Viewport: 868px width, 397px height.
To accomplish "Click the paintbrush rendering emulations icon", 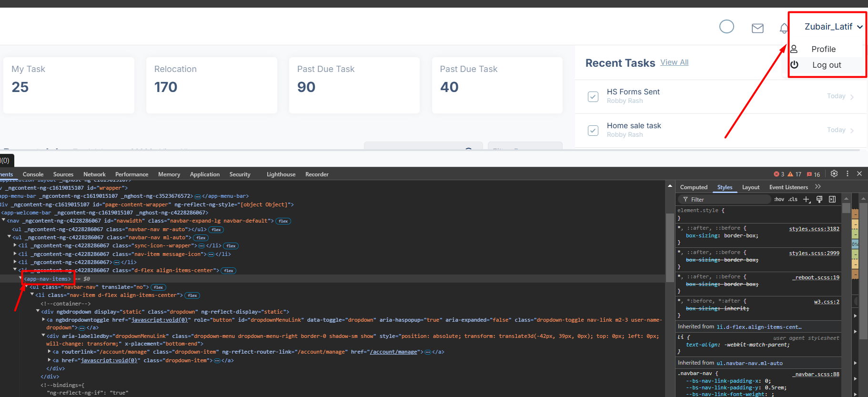I will tap(819, 199).
